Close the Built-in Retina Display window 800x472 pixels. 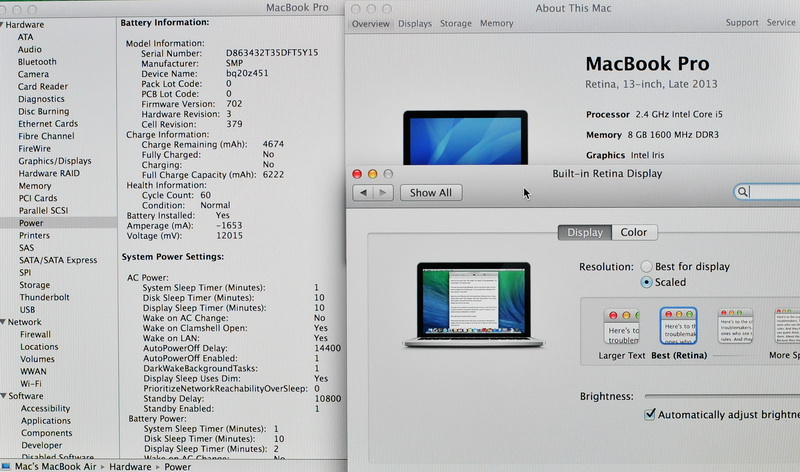pyautogui.click(x=357, y=174)
